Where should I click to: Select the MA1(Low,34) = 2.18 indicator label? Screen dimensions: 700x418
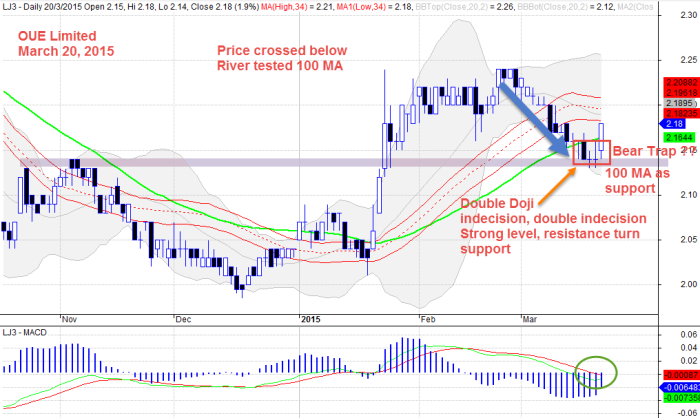(374, 7)
